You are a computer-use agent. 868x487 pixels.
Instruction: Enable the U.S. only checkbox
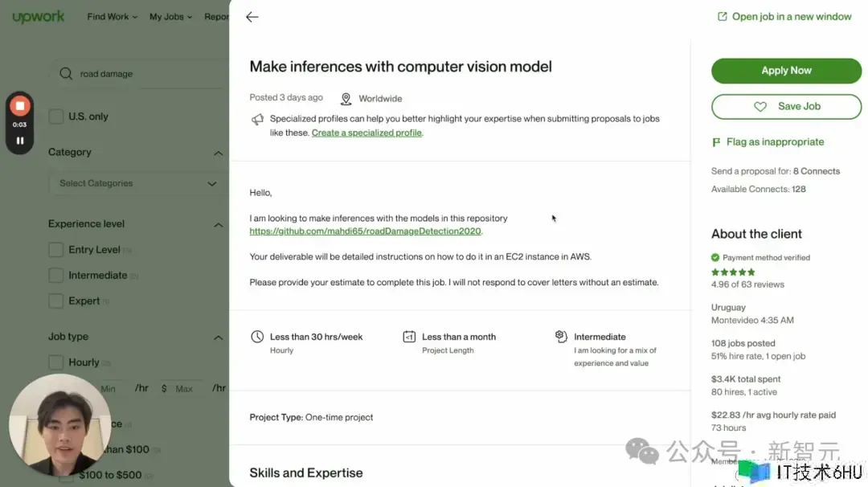tap(56, 117)
